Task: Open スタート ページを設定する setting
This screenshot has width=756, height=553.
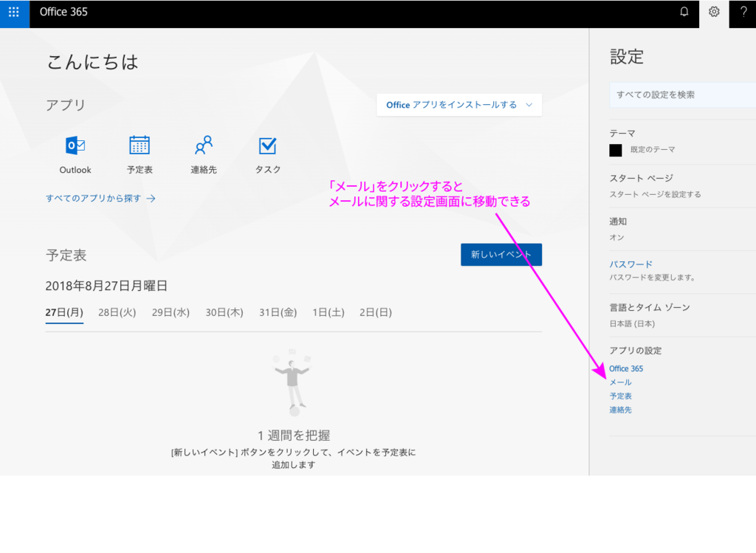Action: click(x=656, y=194)
